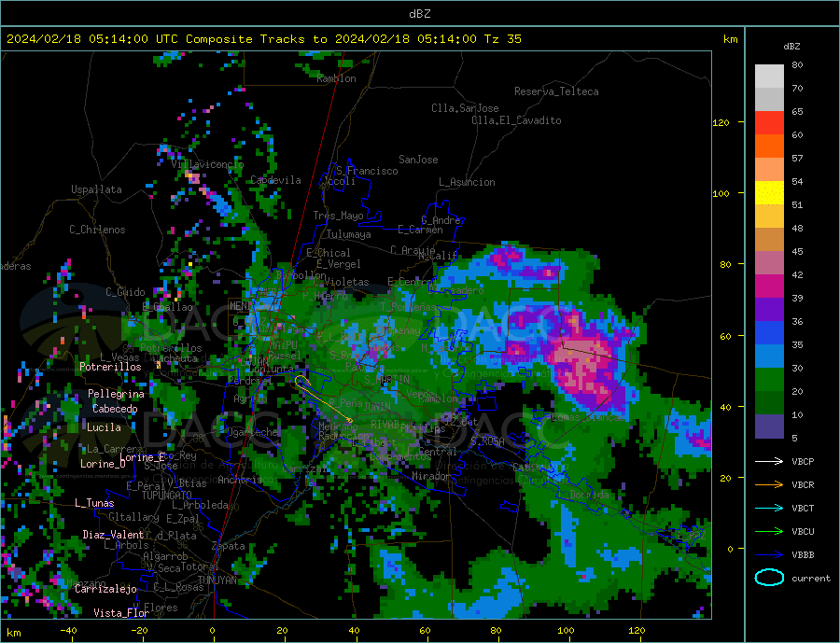Click the dBZ legend header text

(791, 47)
